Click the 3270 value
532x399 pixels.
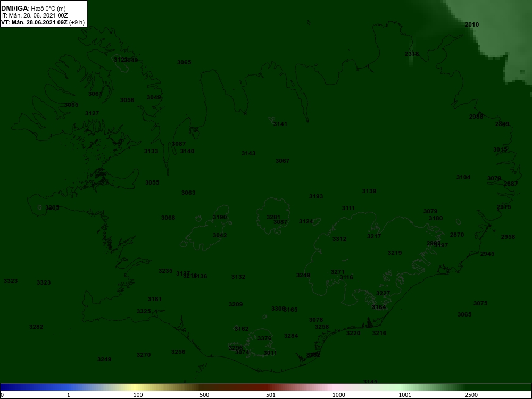144,355
